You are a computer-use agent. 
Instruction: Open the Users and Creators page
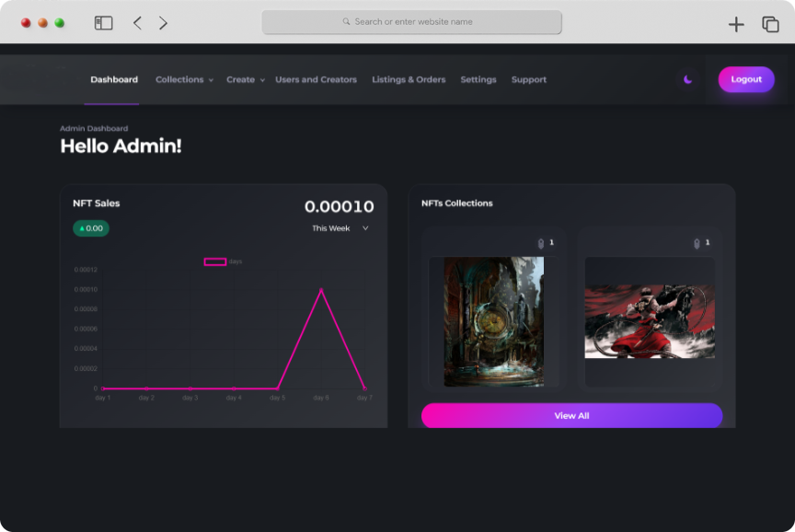316,80
